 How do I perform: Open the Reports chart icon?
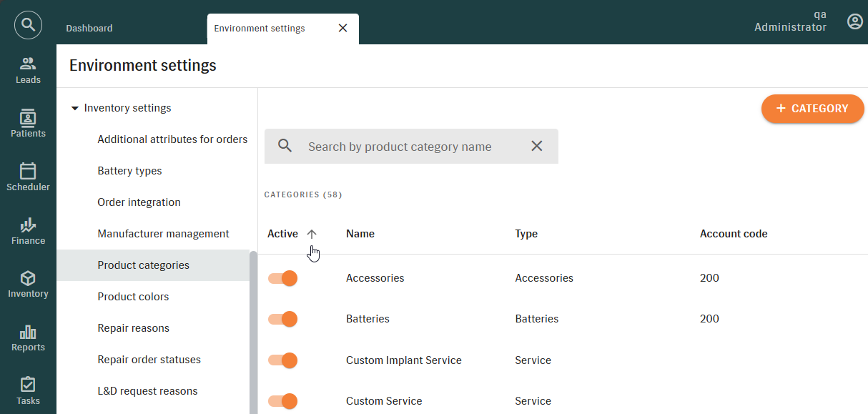tap(28, 337)
